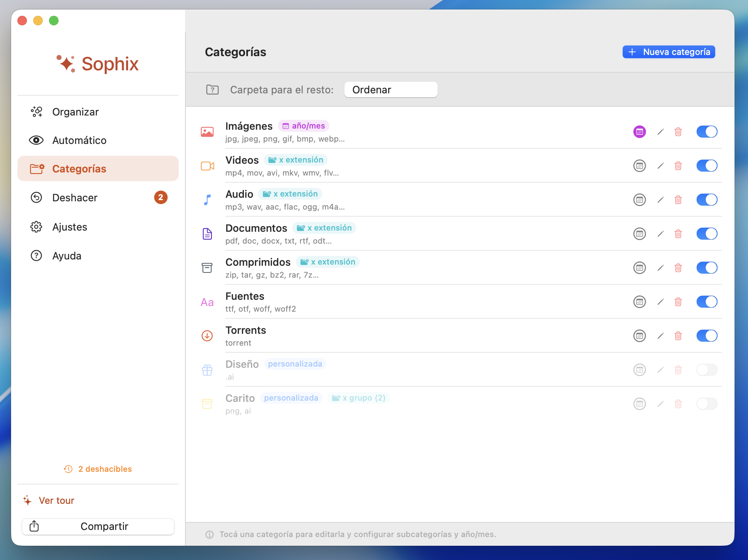Viewport: 748px width, 560px height.
Task: Delete the Torrents category trash icon
Action: (x=678, y=336)
